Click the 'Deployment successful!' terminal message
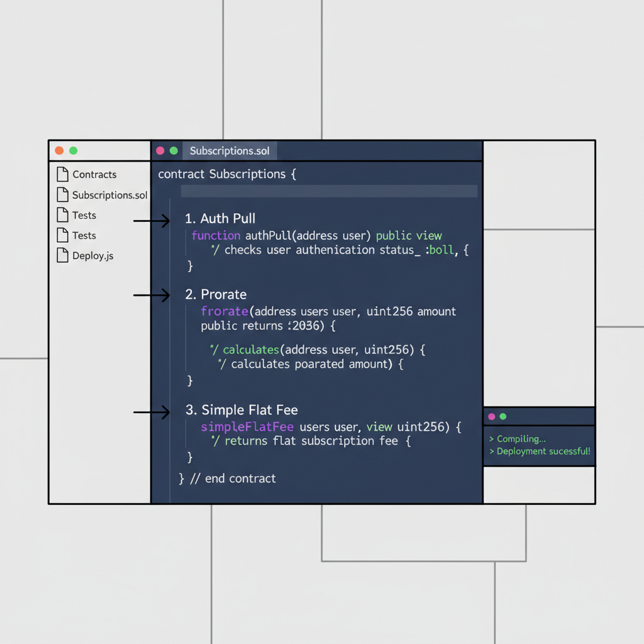The image size is (644, 644). [540, 451]
